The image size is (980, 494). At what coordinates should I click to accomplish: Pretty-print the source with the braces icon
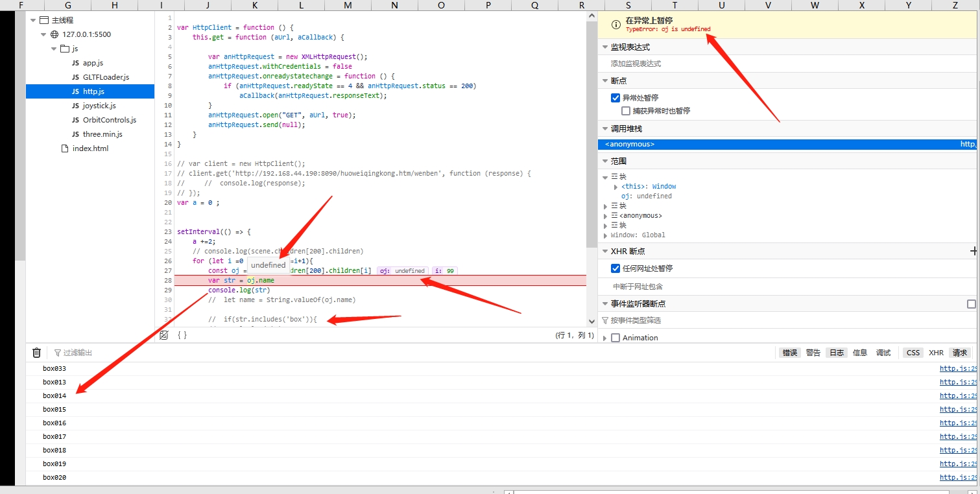(182, 335)
